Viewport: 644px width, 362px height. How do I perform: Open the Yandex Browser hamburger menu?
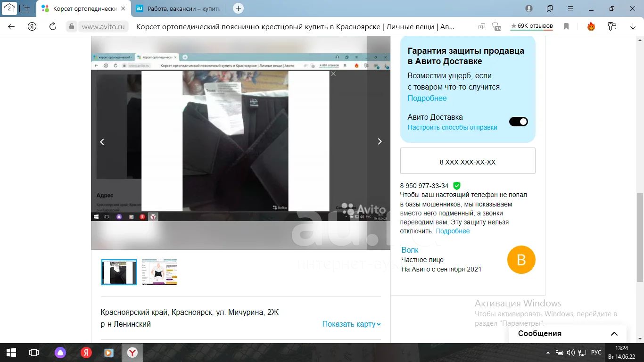(x=570, y=8)
